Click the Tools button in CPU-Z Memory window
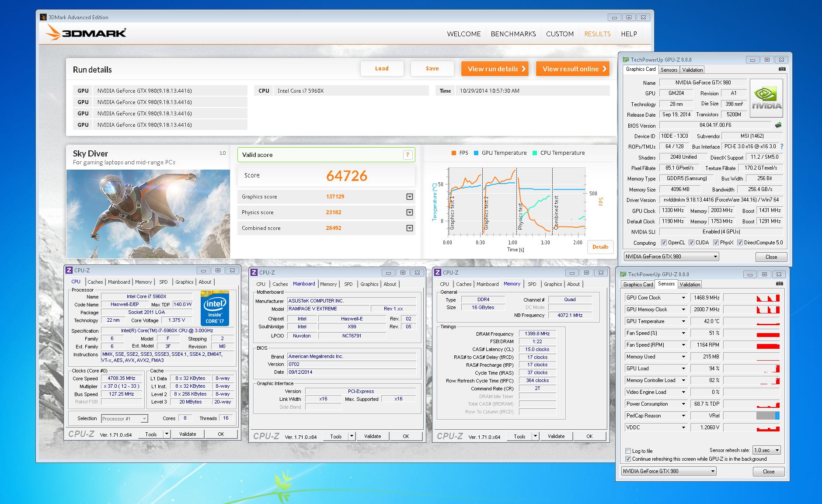The image size is (822, 504). point(519,436)
